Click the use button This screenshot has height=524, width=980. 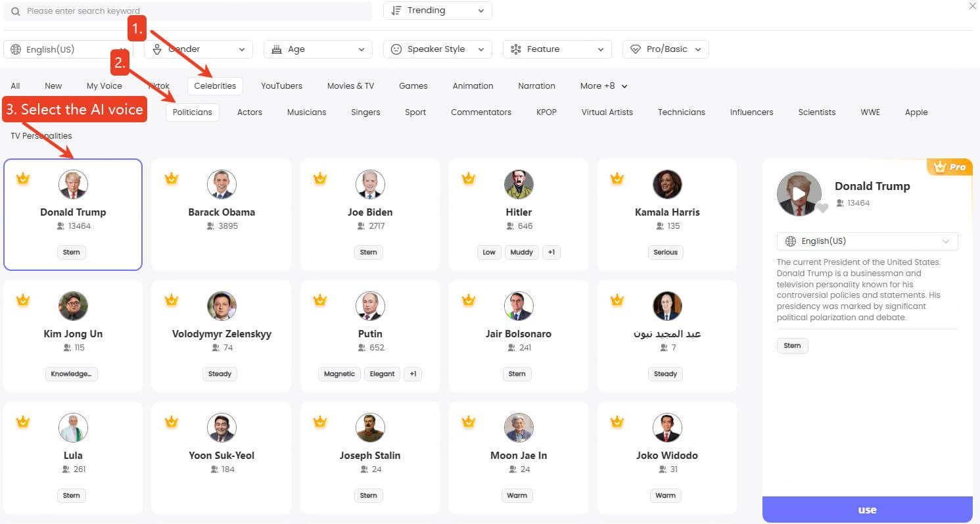pos(868,510)
